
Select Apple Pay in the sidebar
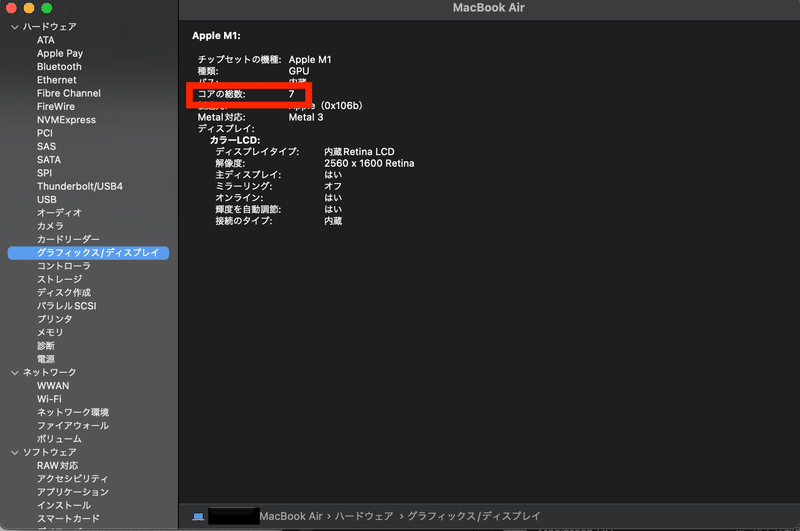pyautogui.click(x=60, y=53)
